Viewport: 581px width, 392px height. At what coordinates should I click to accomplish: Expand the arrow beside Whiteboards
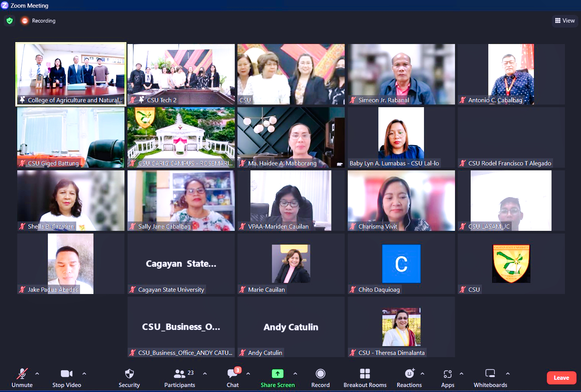tap(508, 373)
